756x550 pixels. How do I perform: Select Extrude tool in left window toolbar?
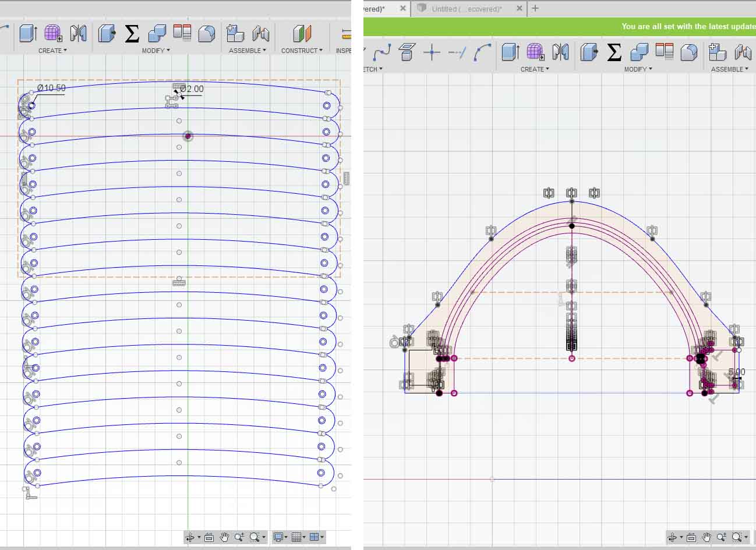point(27,33)
